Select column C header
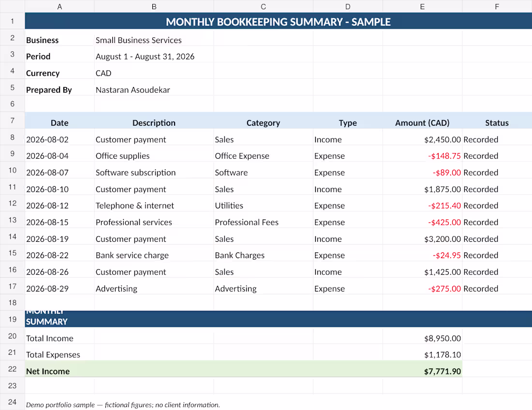Screen dimensions: 532x410 (263, 6)
